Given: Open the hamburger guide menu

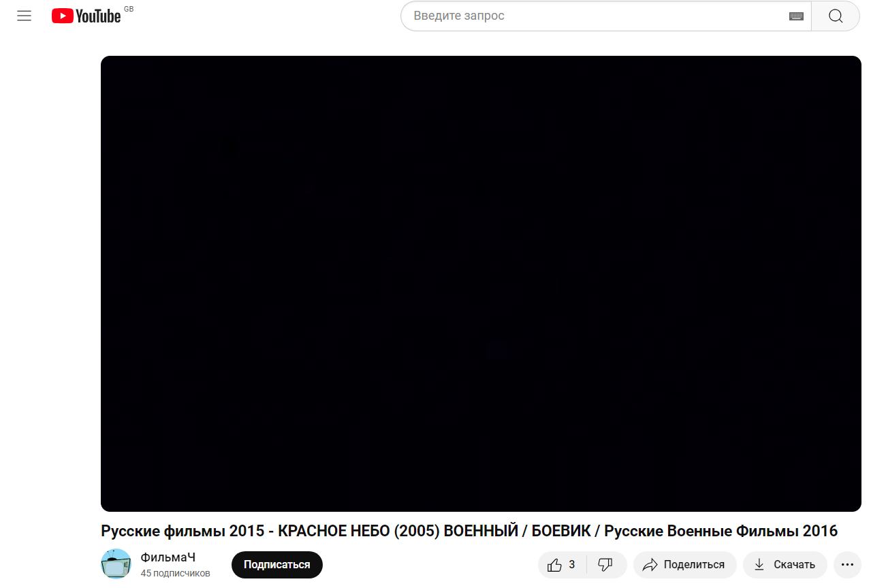Looking at the screenshot, I should (x=25, y=16).
